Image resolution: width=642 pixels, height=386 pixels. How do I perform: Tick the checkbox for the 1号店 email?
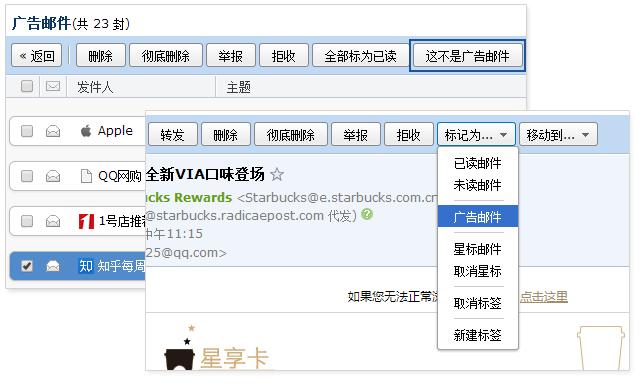click(27, 221)
